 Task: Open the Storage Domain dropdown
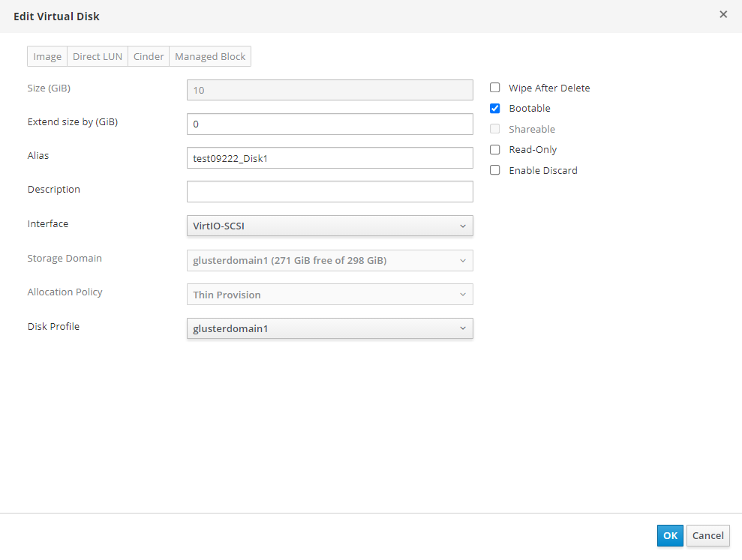pos(329,260)
